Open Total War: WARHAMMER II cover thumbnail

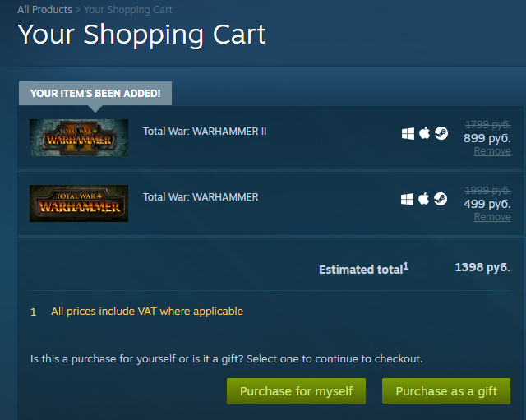point(79,137)
